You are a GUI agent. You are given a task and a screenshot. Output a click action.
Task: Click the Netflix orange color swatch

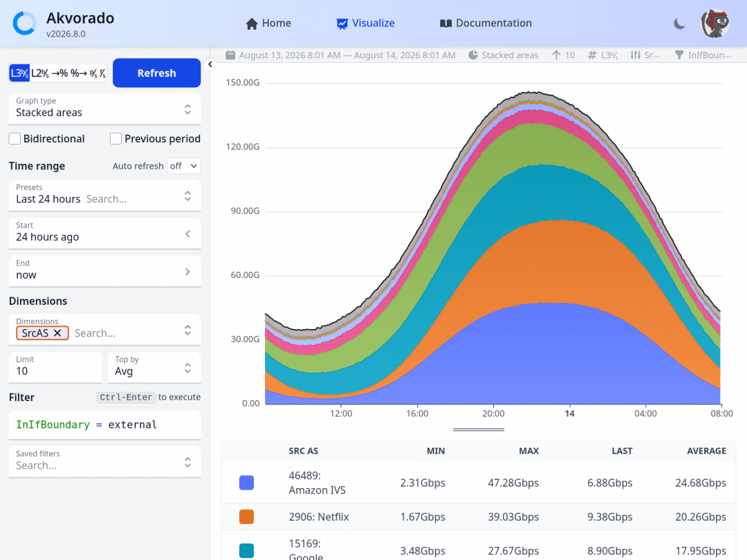click(x=246, y=516)
